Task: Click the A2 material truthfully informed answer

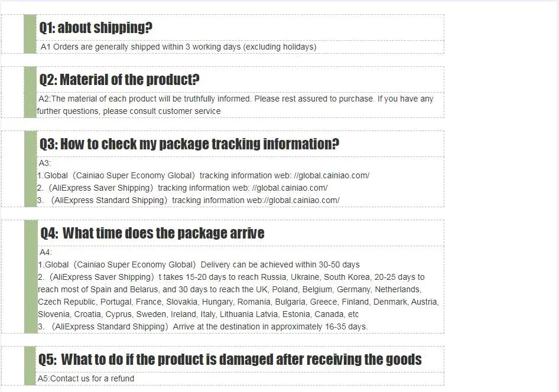Action: (x=236, y=99)
